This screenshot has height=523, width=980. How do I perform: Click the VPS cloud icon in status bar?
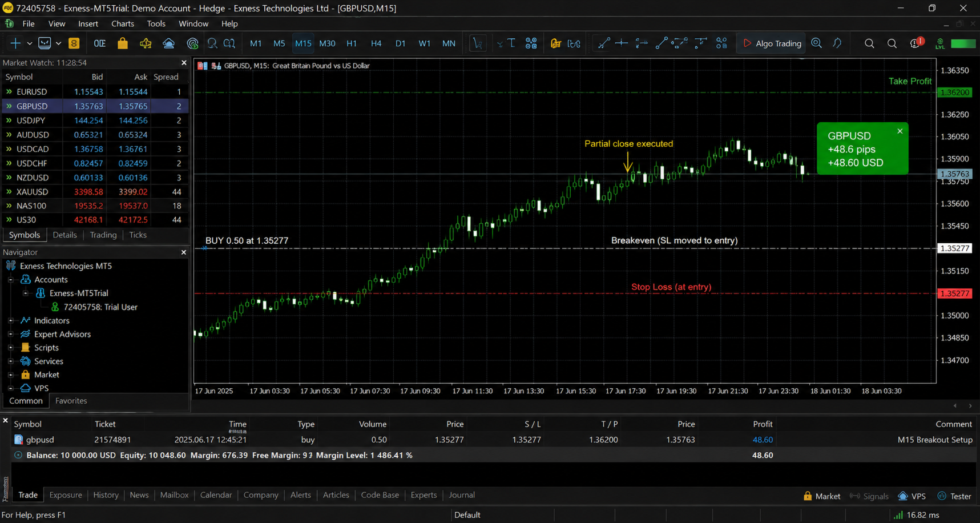903,496
